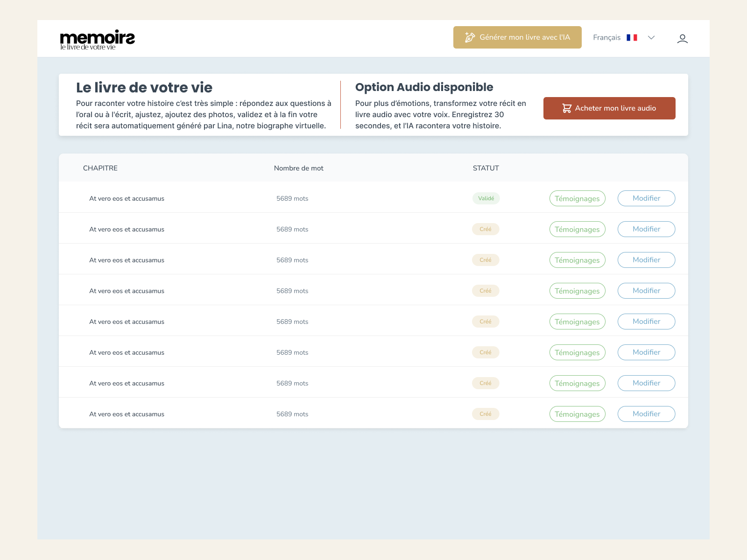This screenshot has width=747, height=560.
Task: Select the Français language option
Action: (x=606, y=37)
